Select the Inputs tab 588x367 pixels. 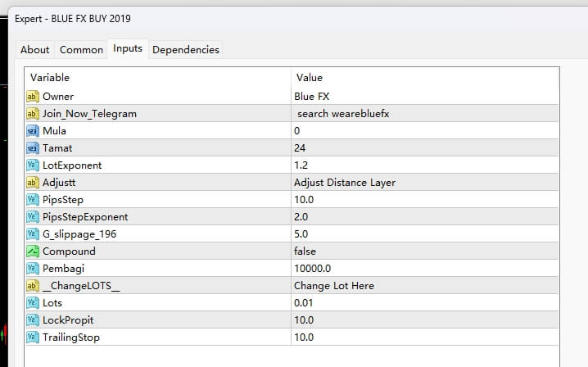coord(128,49)
